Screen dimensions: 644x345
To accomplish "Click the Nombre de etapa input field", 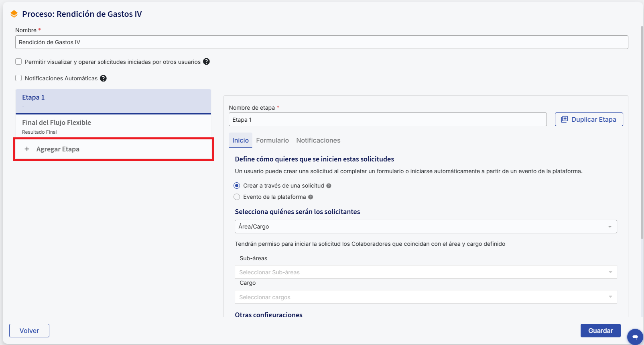I will coord(387,120).
